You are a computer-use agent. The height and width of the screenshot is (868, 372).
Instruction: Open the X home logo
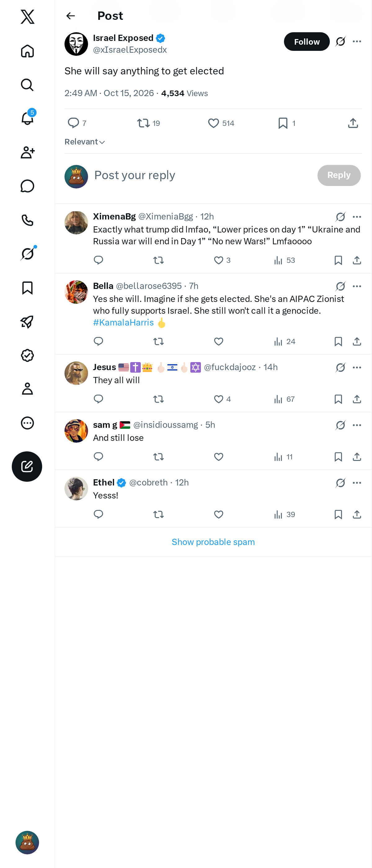click(27, 16)
